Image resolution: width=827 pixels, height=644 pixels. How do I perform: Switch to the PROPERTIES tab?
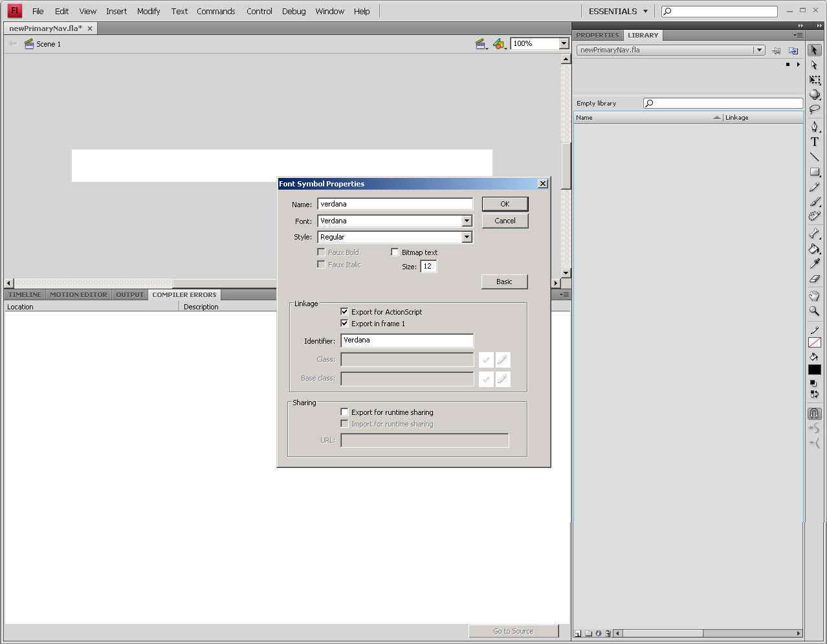(x=597, y=35)
